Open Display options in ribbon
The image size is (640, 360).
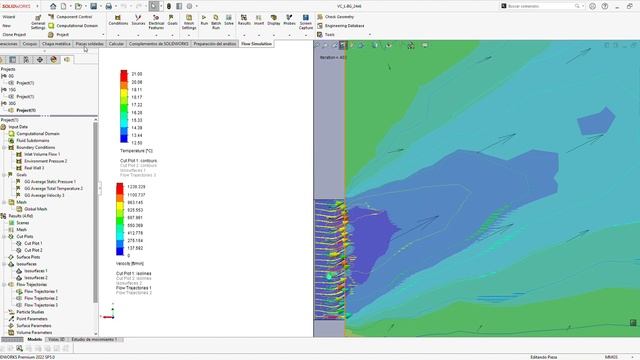(274, 20)
